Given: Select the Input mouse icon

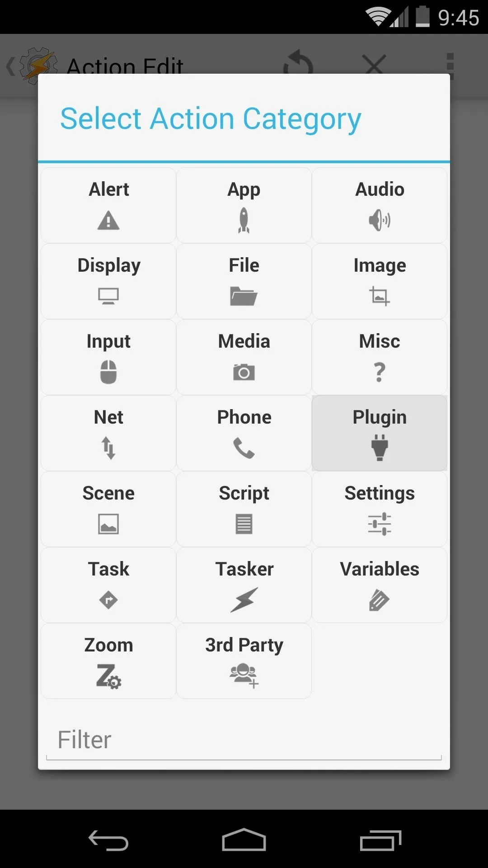Looking at the screenshot, I should [108, 372].
